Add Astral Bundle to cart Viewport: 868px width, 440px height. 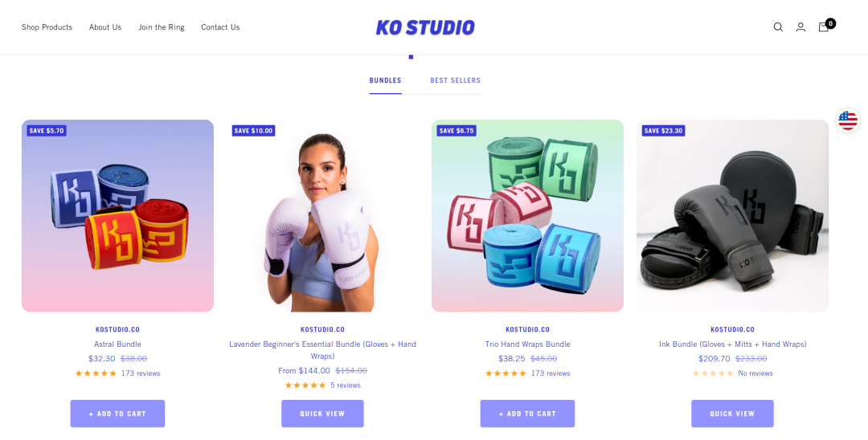click(117, 414)
